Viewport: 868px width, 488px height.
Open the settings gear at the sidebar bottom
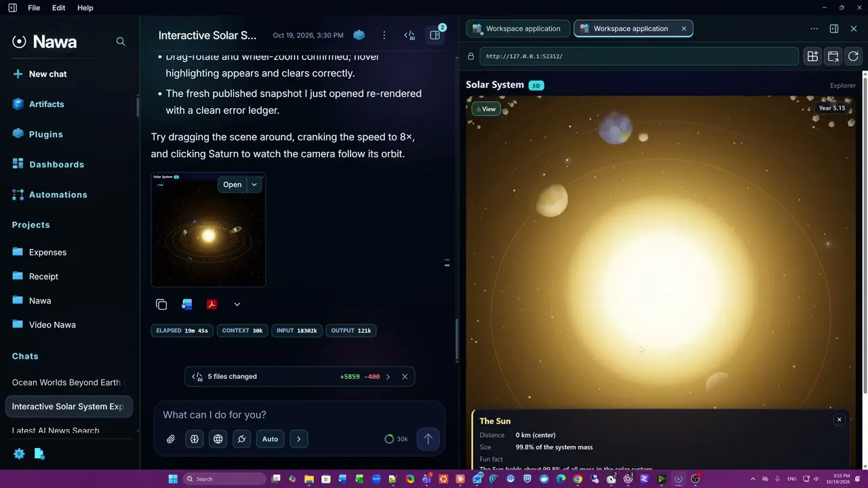tap(19, 454)
